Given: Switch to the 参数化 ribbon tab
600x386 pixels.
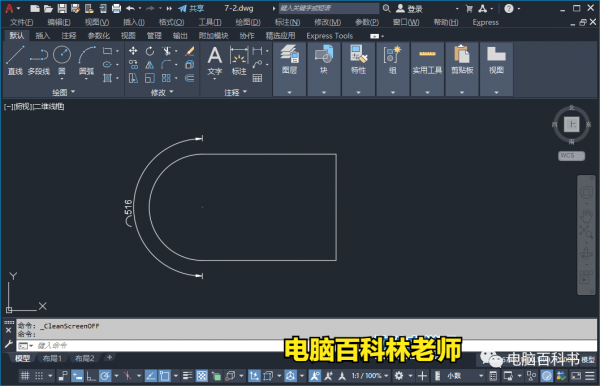Looking at the screenshot, I should (x=98, y=36).
